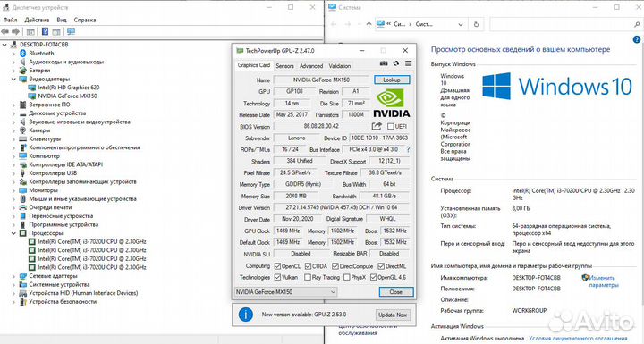
Task: Collapse the Процессоры tree node
Action: point(13,233)
